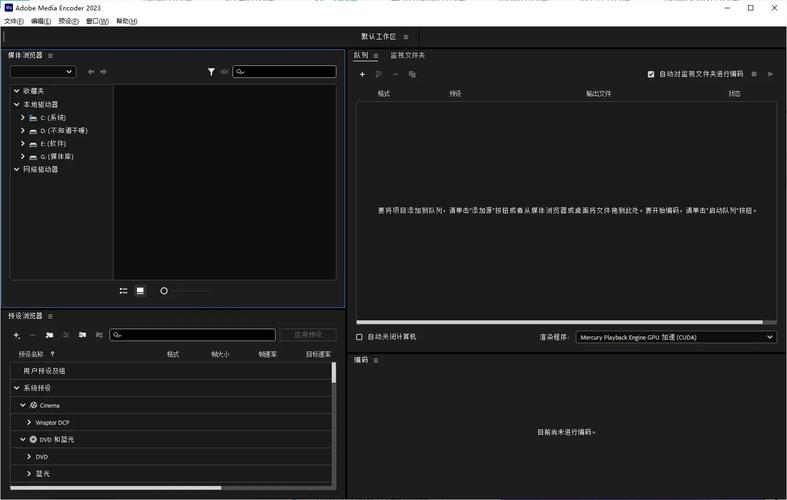Open the 帮助(H) menu

[127, 21]
